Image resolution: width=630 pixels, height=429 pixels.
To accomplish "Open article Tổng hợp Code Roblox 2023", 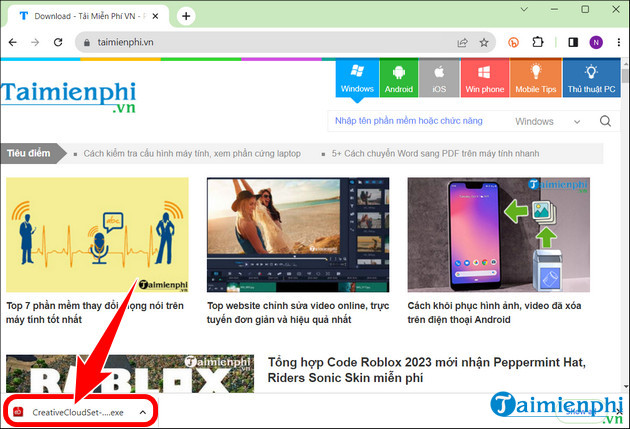I will click(x=427, y=370).
